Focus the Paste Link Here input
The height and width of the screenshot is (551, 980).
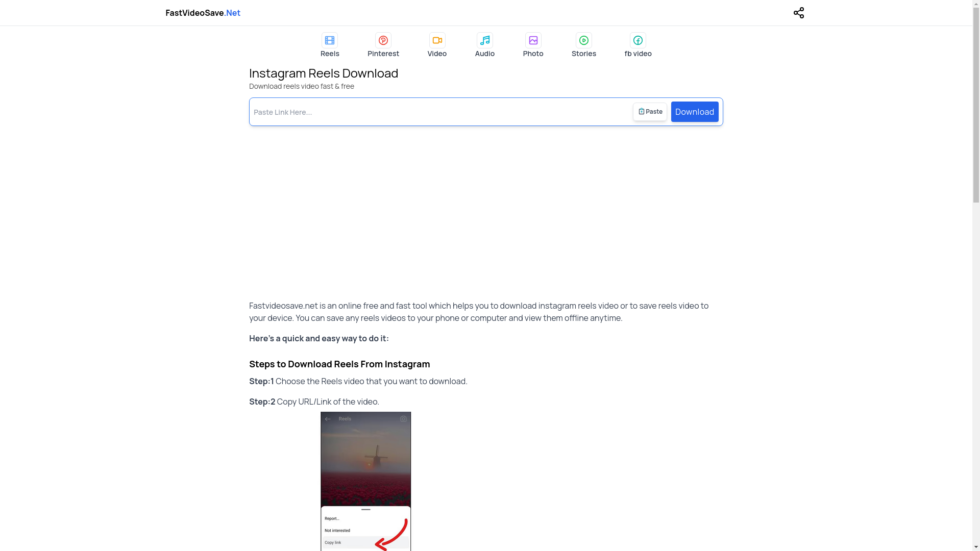point(441,112)
